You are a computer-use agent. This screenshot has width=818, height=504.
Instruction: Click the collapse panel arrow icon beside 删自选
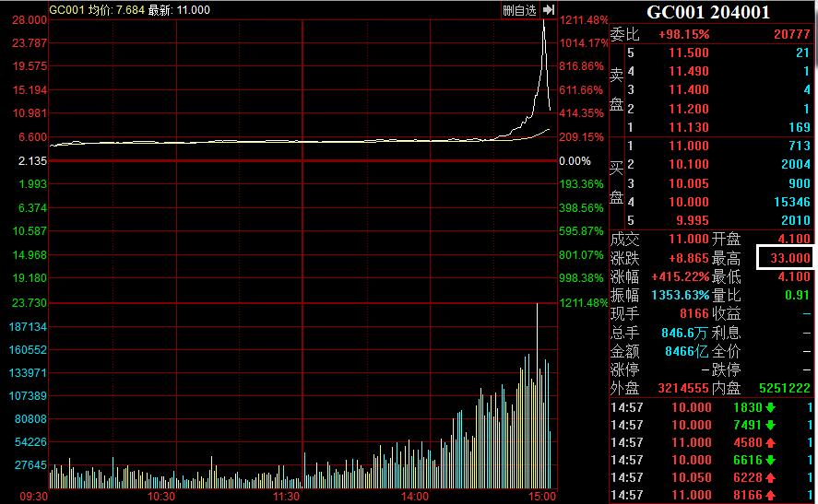(x=548, y=9)
